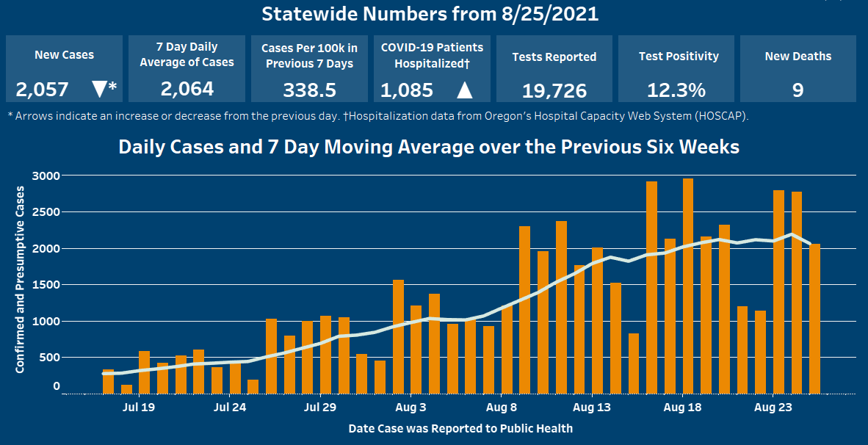The image size is (868, 445).
Task: Click the Aug 3 x-axis label
Action: click(411, 408)
